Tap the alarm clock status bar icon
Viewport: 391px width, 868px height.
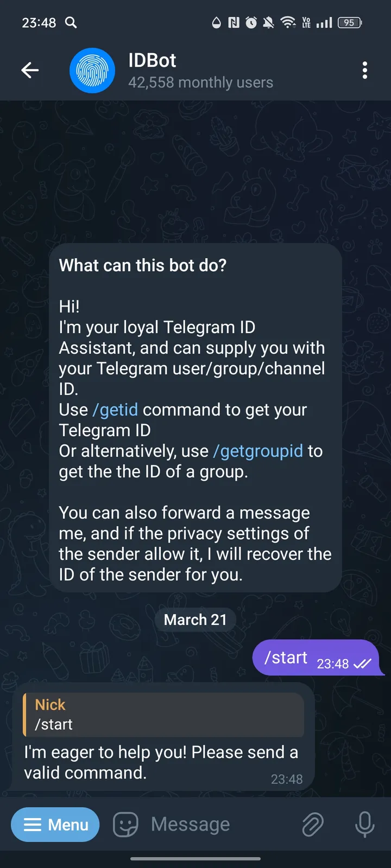(250, 22)
